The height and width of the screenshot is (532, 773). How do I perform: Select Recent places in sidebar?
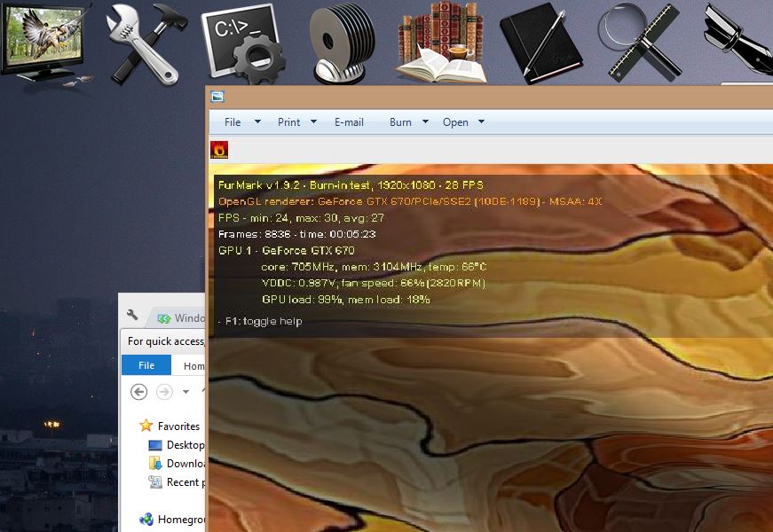(x=185, y=482)
